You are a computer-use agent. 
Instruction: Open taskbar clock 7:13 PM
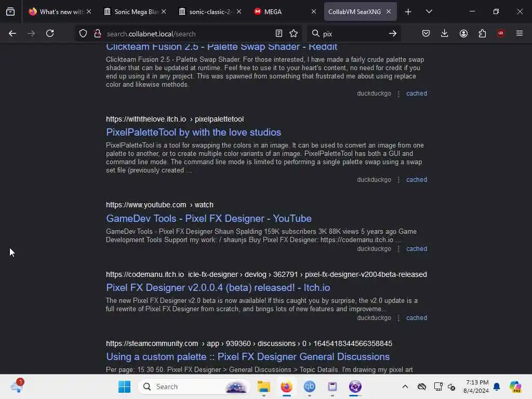pyautogui.click(x=477, y=387)
